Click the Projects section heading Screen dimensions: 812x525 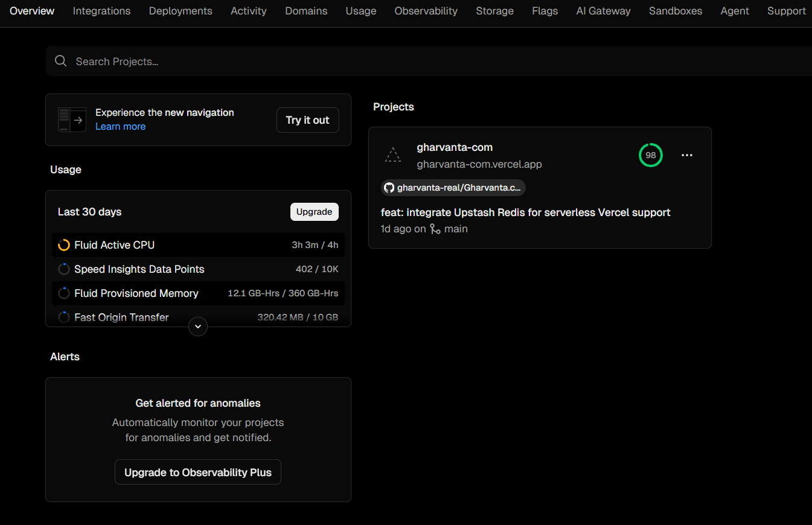(394, 107)
